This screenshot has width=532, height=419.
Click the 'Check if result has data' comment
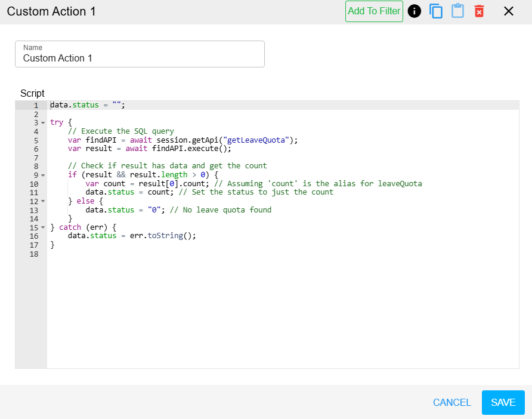point(167,166)
